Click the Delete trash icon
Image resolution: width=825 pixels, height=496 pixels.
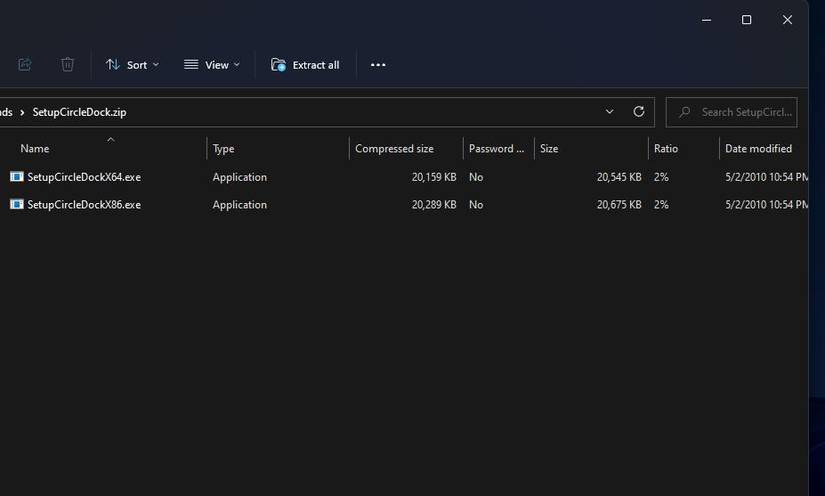[67, 65]
